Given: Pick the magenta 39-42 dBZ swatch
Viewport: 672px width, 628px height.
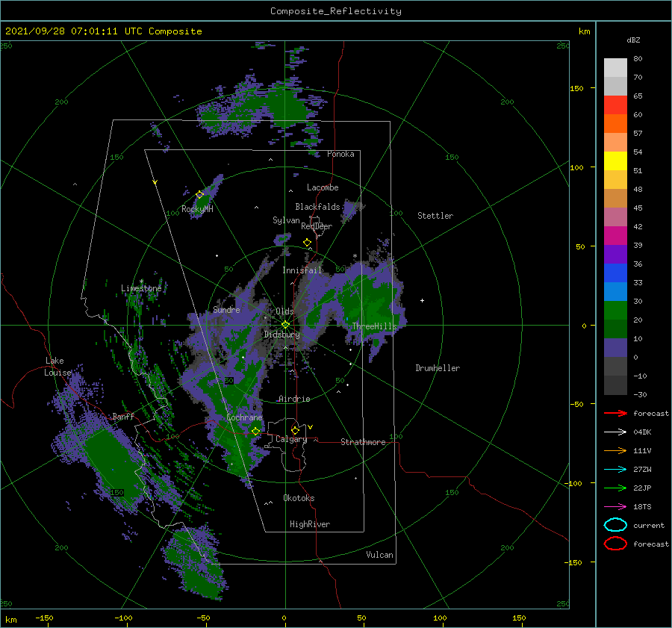Looking at the screenshot, I should [615, 236].
